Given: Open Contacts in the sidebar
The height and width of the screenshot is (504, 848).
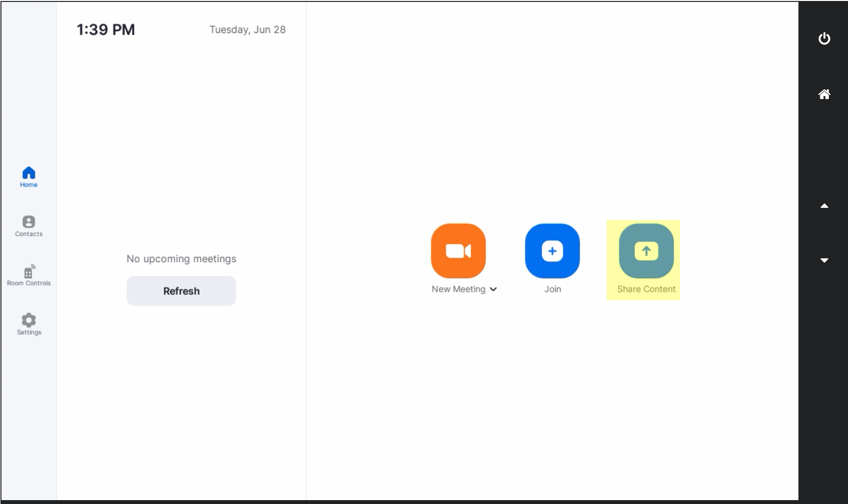Looking at the screenshot, I should pos(29,226).
